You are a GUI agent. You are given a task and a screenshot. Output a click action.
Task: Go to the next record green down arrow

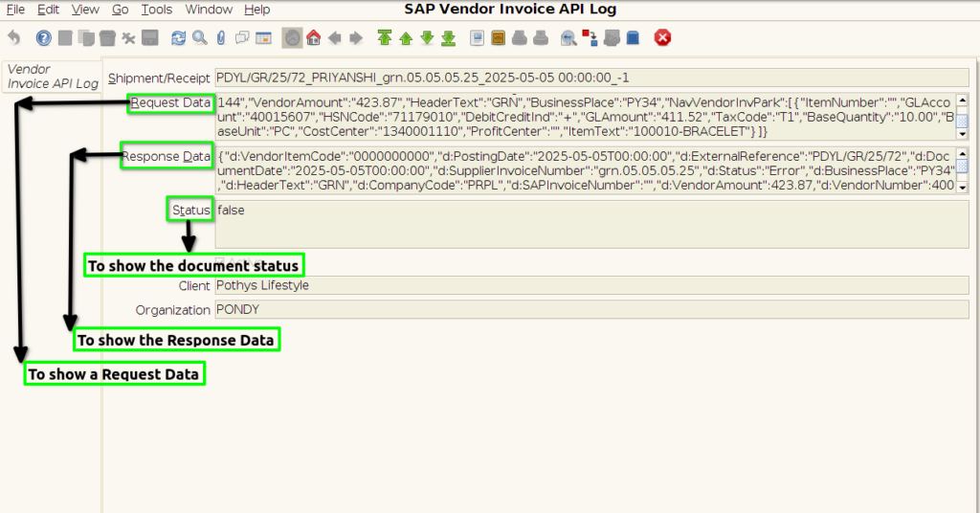pyautogui.click(x=428, y=38)
